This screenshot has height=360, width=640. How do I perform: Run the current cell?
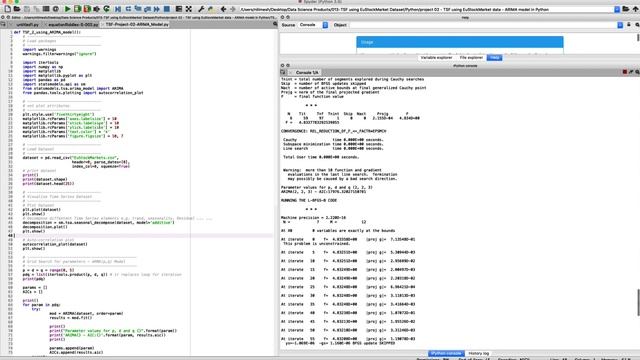pyautogui.click(x=77, y=9)
